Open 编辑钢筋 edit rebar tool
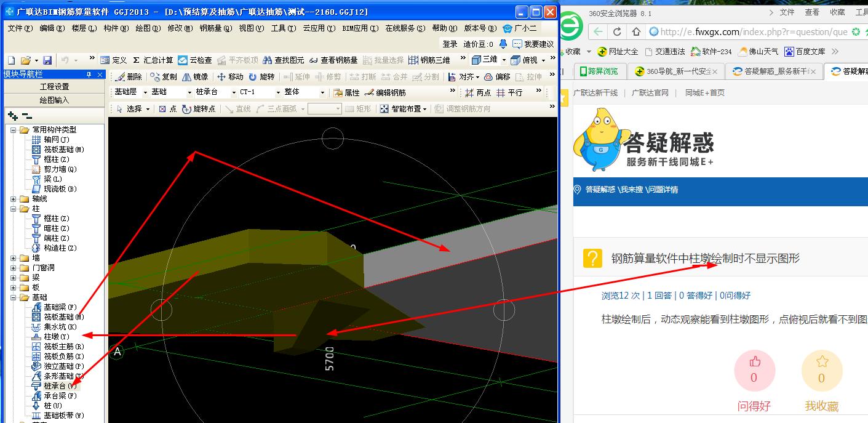This screenshot has height=423, width=868. [x=385, y=92]
